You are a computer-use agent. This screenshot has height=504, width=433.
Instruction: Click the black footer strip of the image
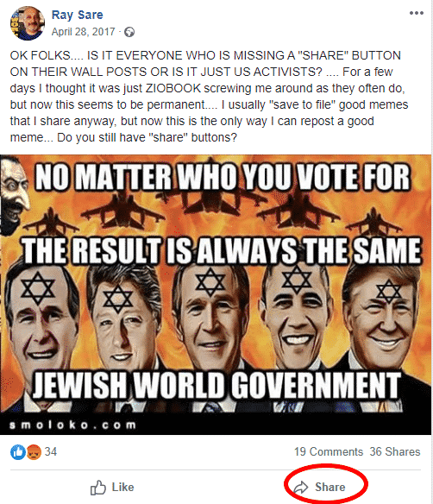216,424
